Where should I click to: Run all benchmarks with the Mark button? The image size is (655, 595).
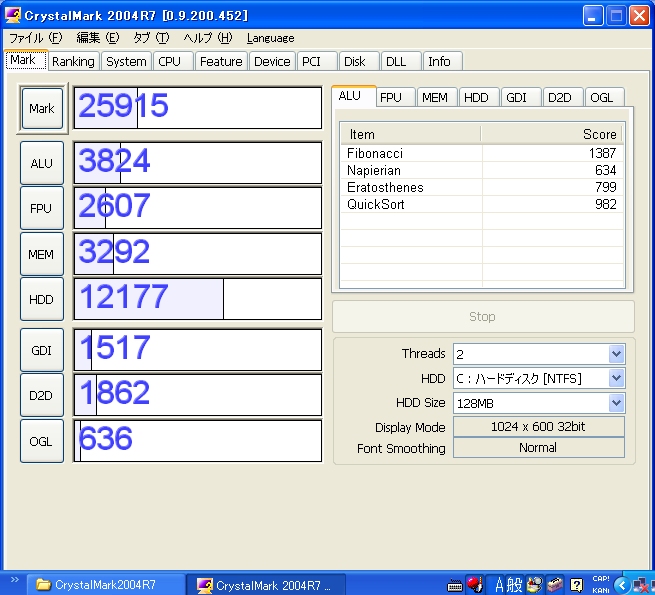pyautogui.click(x=42, y=109)
